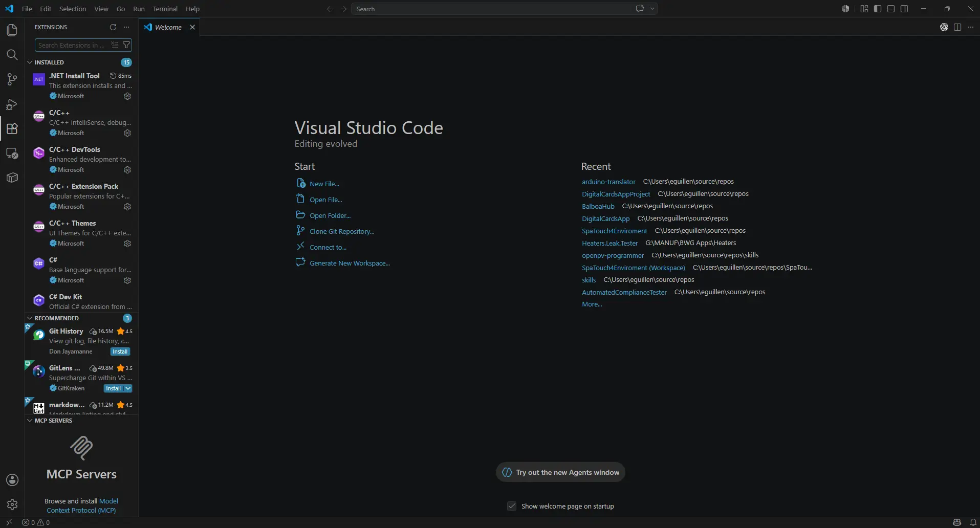Open the chat dropdown arrow in title bar
980x528 pixels.
pyautogui.click(x=652, y=9)
